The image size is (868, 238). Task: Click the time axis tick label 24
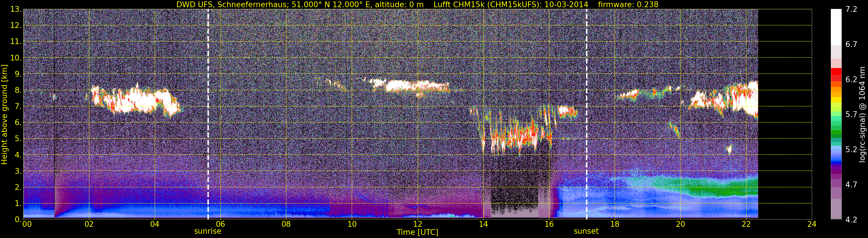click(x=812, y=224)
